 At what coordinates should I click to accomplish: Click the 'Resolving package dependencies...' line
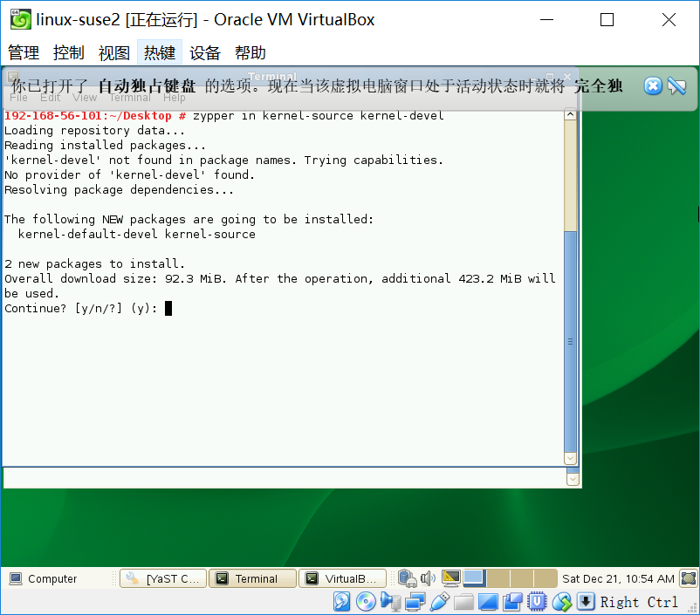(120, 189)
